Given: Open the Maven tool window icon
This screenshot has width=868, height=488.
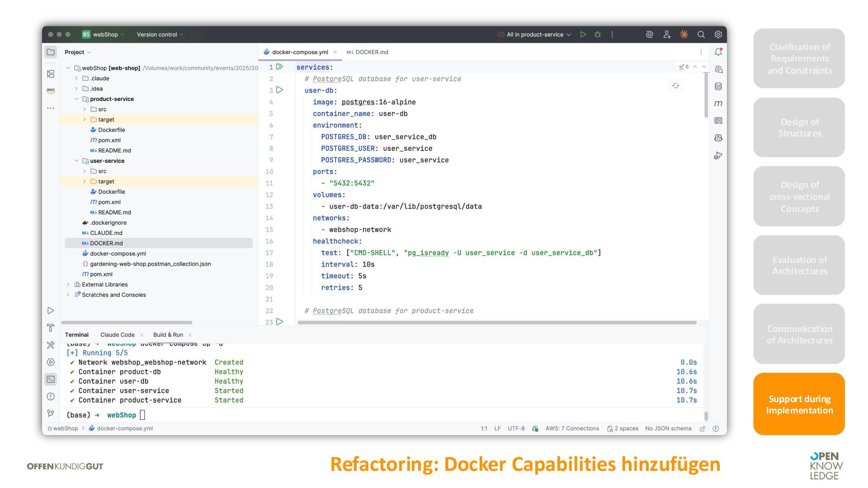Looking at the screenshot, I should point(718,103).
